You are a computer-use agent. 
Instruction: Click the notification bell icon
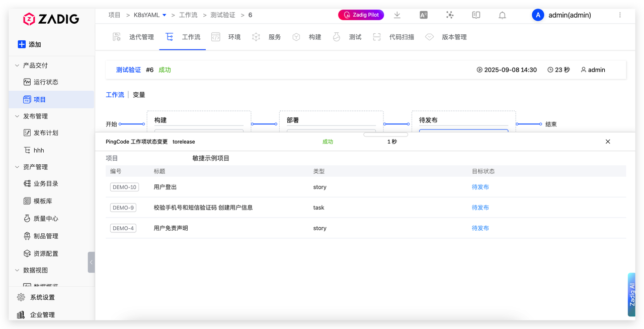pos(502,15)
